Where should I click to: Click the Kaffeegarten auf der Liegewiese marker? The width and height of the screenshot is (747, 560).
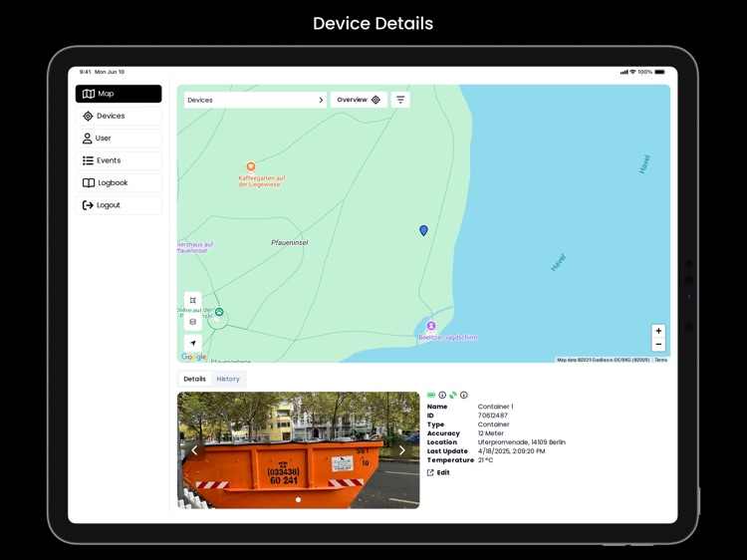(251, 166)
